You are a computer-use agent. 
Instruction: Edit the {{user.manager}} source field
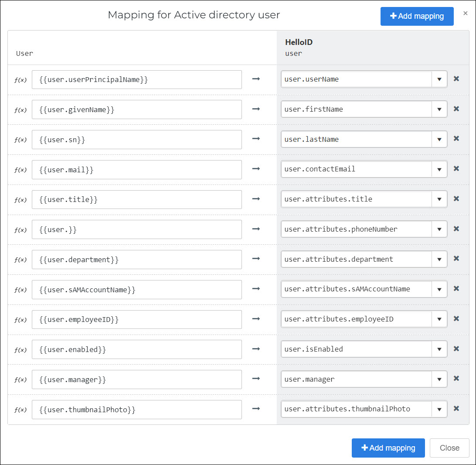click(136, 380)
